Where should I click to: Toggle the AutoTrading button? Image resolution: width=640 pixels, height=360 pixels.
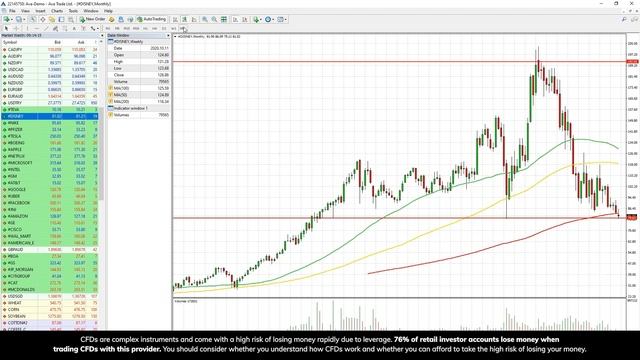pos(152,19)
